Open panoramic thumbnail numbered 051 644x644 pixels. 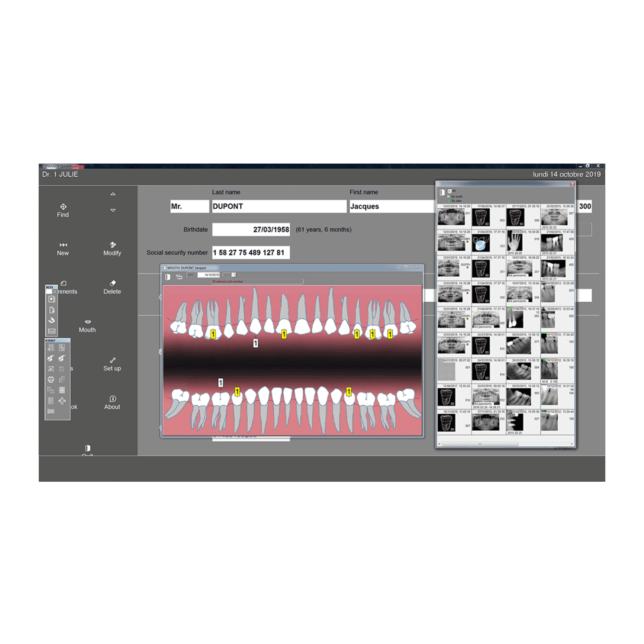(451, 217)
